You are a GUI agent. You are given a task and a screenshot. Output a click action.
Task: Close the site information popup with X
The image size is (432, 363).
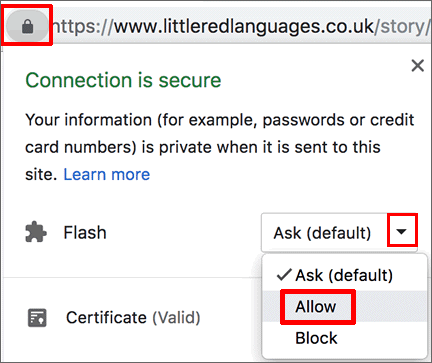[417, 66]
